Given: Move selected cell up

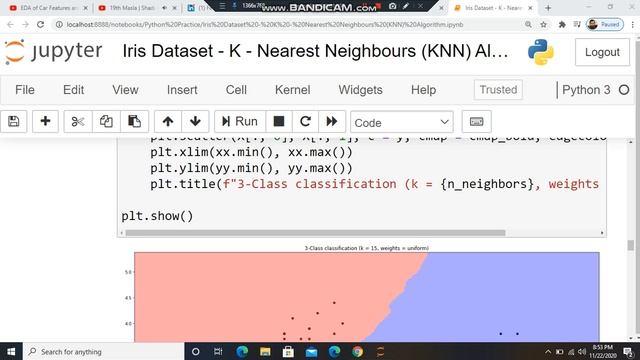Looking at the screenshot, I should 168,122.
